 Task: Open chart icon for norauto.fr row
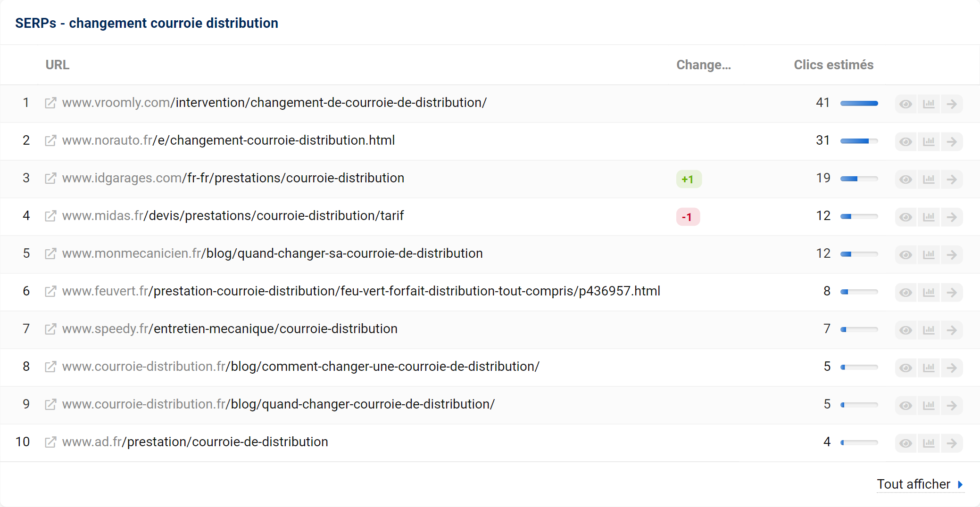click(929, 141)
